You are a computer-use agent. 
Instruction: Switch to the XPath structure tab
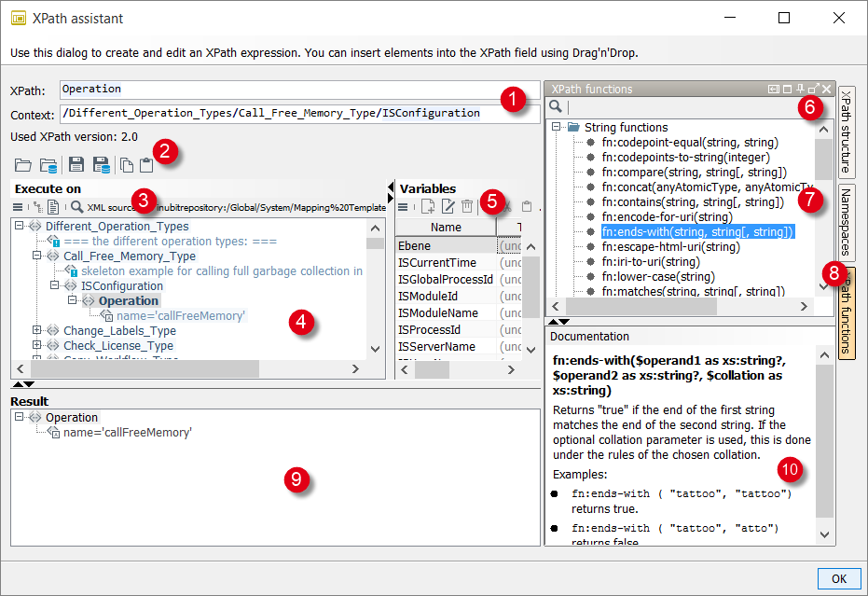[x=847, y=132]
